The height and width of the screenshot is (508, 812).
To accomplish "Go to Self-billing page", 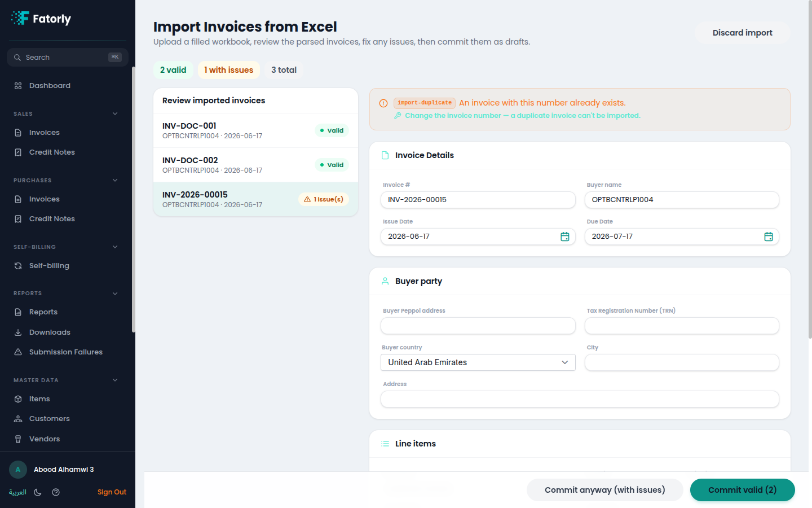I will pyautogui.click(x=68, y=266).
